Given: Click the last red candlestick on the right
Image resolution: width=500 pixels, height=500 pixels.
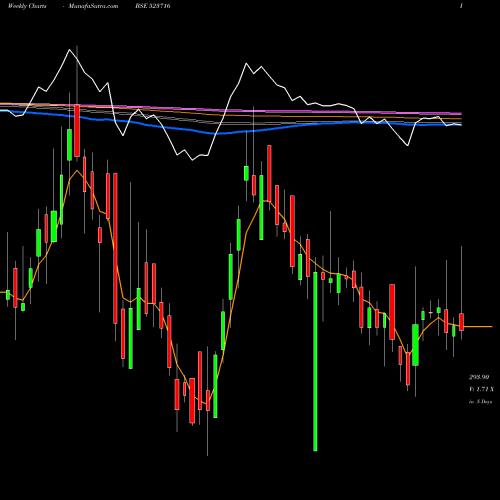Looking at the screenshot, I should pos(461,322).
